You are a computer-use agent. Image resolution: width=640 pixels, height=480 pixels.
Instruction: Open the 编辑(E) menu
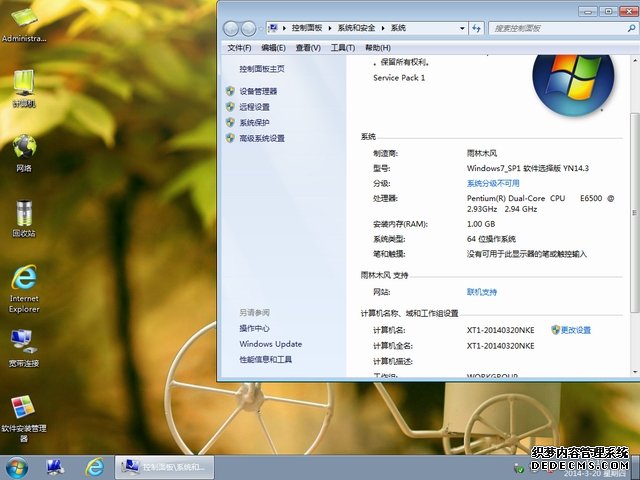[x=273, y=48]
